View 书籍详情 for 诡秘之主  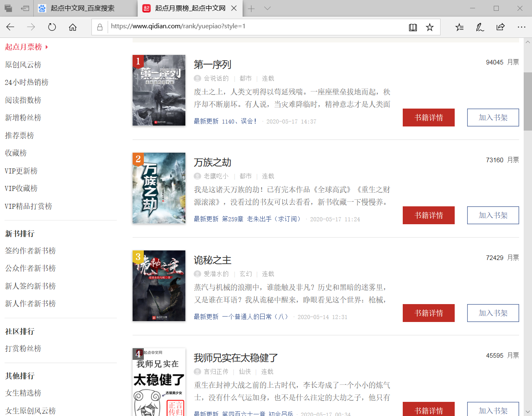429,313
